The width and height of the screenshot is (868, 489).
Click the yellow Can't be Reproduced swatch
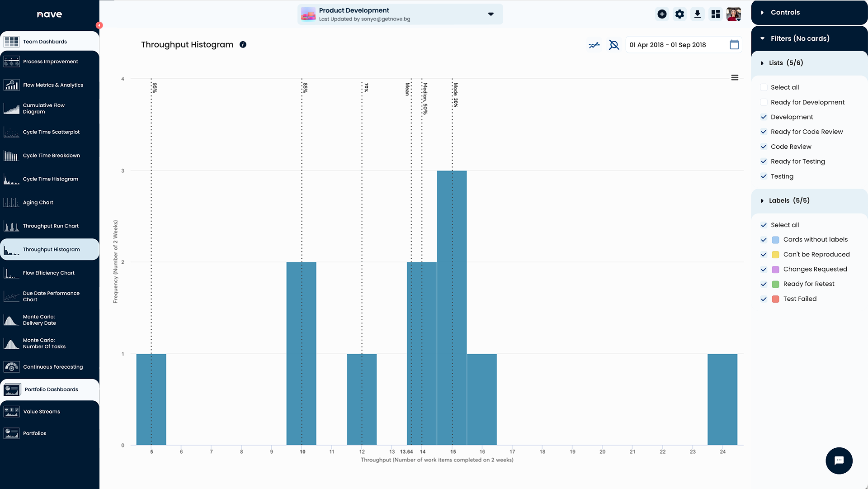775,255
